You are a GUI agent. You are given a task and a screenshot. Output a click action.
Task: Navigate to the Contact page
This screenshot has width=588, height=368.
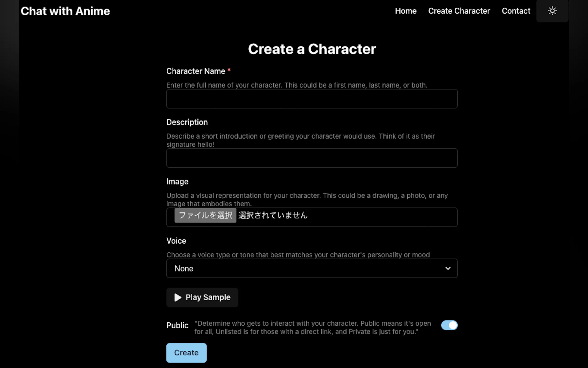516,11
